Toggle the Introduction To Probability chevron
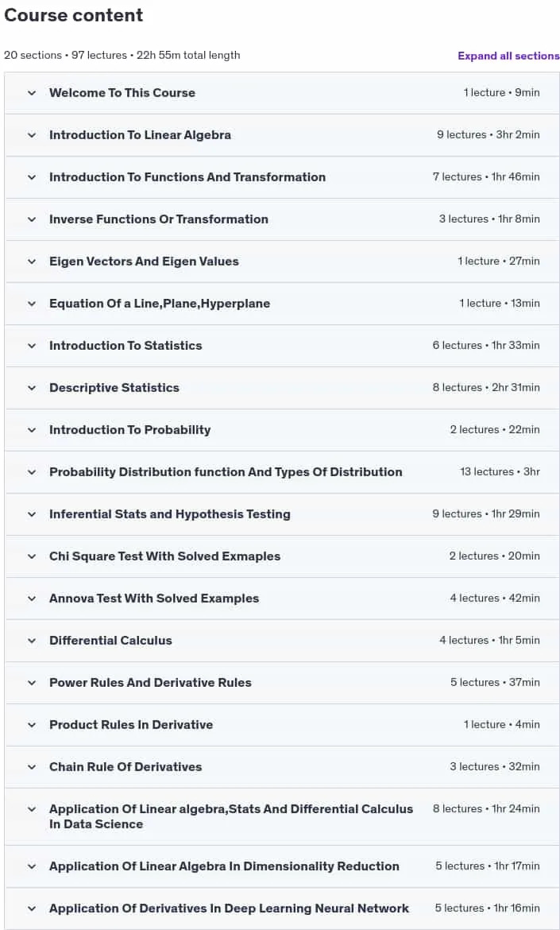The width and height of the screenshot is (560, 930). (32, 430)
